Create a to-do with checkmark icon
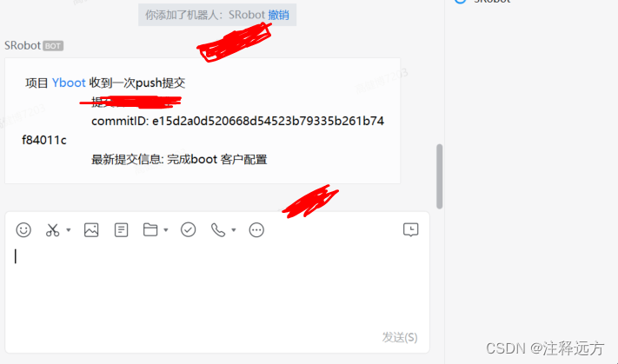 [x=188, y=229]
